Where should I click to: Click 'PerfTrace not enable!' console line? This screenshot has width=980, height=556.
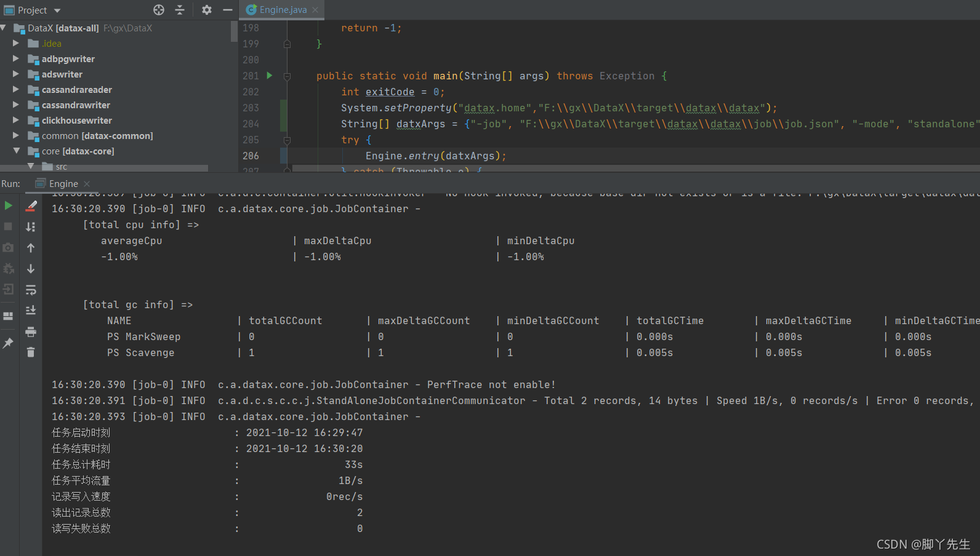click(x=491, y=384)
